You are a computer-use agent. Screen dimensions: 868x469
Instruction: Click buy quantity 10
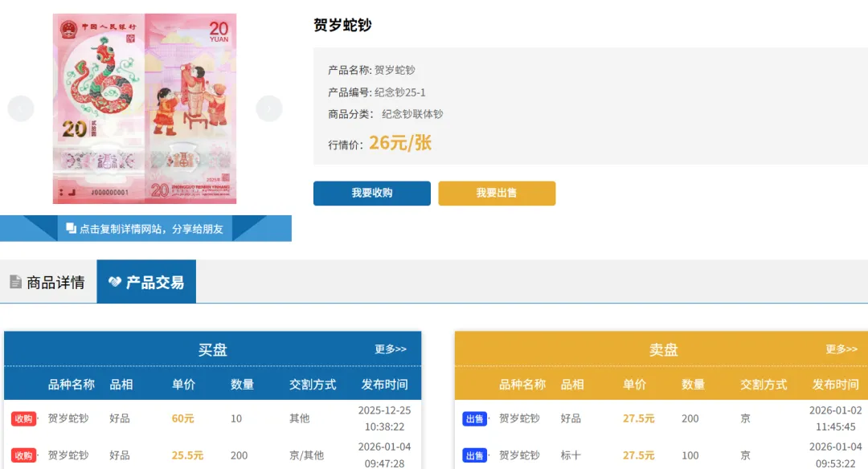pos(236,418)
